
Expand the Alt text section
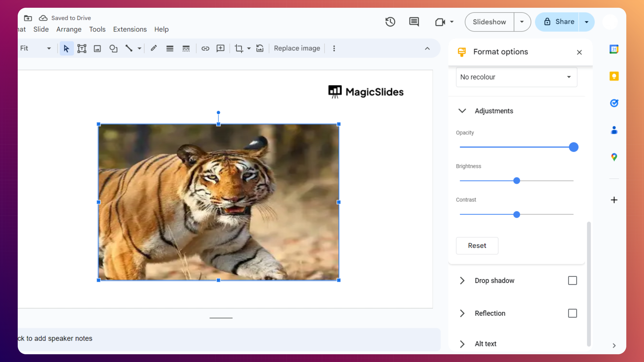coord(462,344)
